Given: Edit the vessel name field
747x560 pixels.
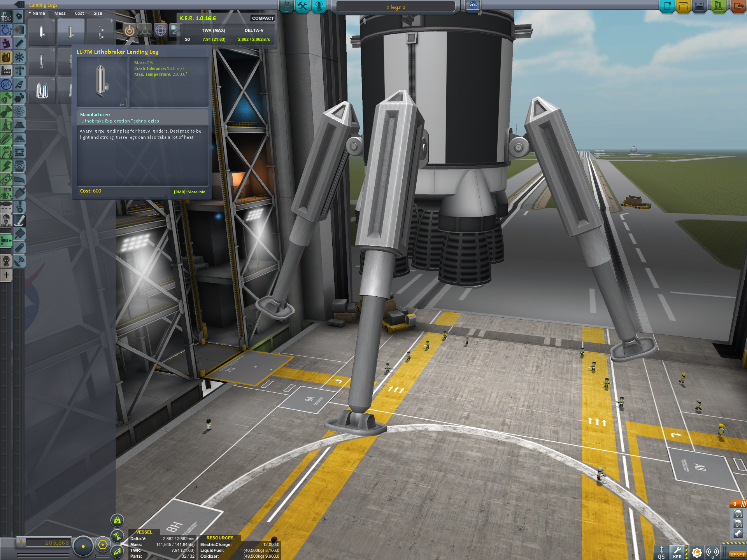Looking at the screenshot, I should point(396,7).
